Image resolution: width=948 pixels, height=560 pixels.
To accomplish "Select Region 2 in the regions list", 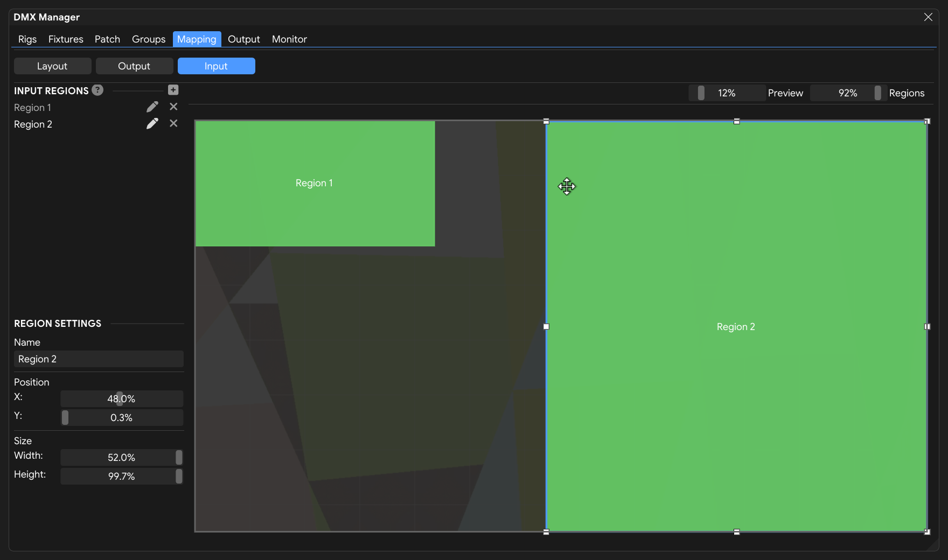I will coord(33,124).
